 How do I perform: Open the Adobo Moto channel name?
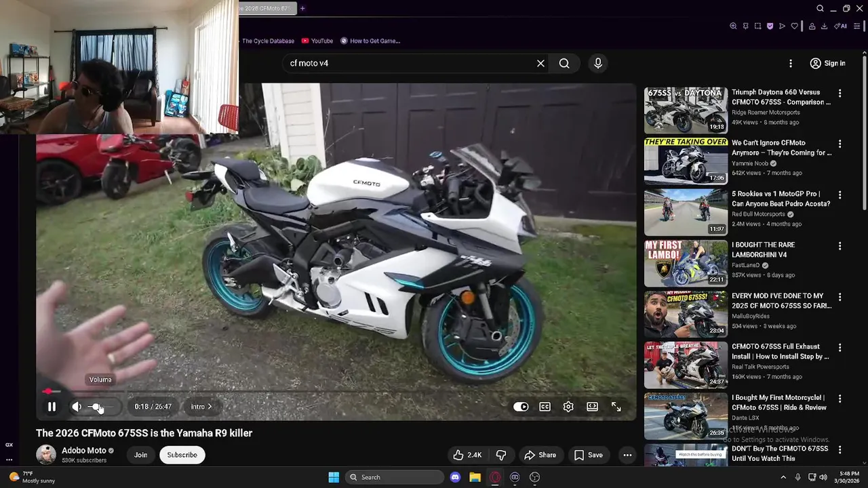click(x=84, y=451)
